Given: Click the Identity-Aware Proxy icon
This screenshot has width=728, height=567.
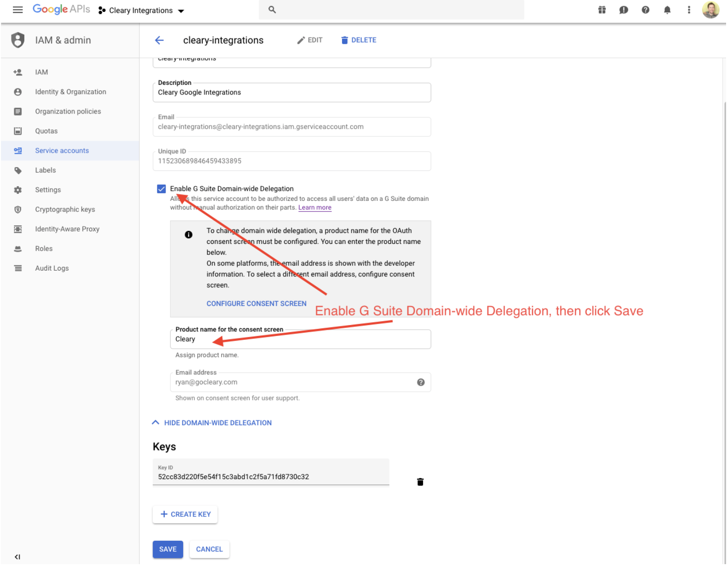Looking at the screenshot, I should point(18,229).
